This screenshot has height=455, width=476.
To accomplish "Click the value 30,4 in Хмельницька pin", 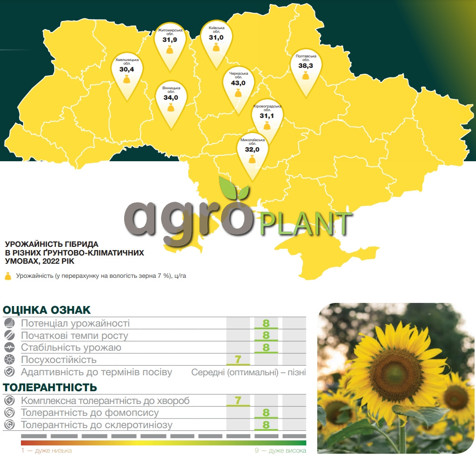I will 127,69.
